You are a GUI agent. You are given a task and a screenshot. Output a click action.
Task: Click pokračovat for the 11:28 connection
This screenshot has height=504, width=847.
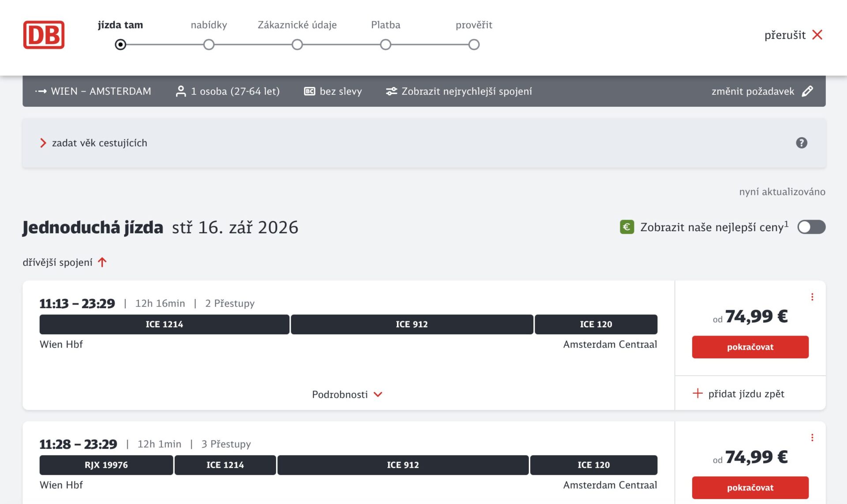[750, 488]
